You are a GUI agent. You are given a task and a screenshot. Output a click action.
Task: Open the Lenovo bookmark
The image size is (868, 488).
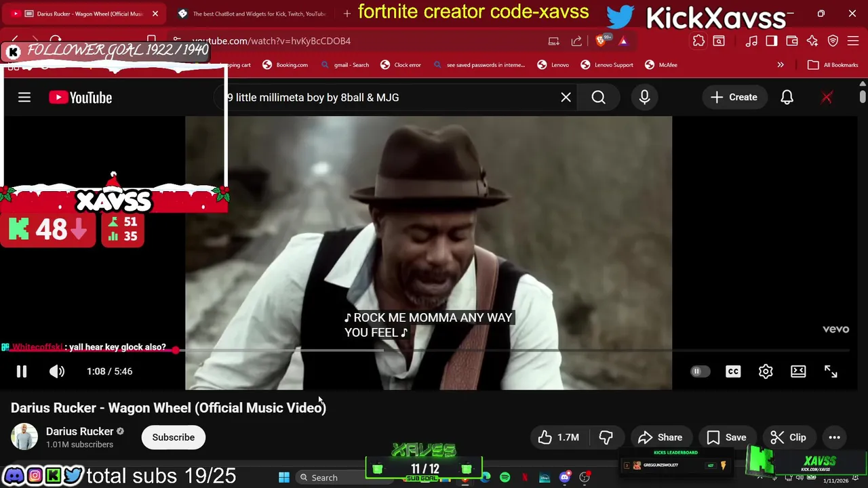point(553,65)
